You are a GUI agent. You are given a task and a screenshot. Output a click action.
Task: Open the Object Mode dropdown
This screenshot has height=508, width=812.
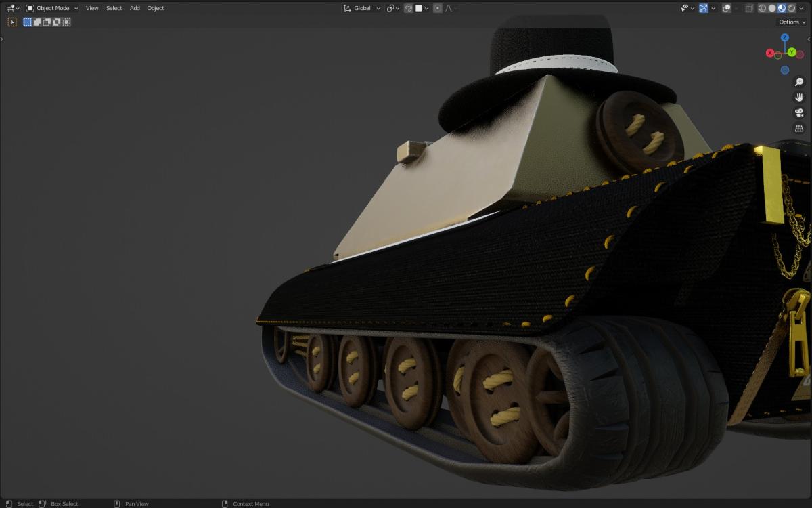(x=52, y=8)
